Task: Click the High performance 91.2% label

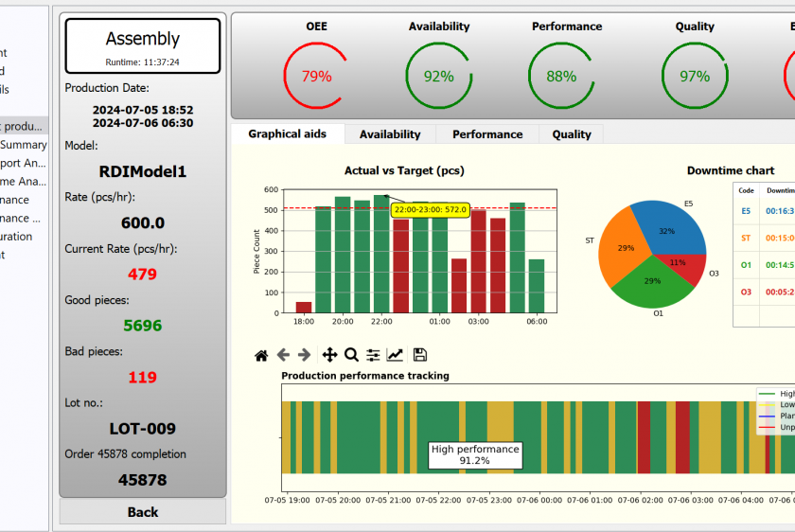Action: coord(475,454)
